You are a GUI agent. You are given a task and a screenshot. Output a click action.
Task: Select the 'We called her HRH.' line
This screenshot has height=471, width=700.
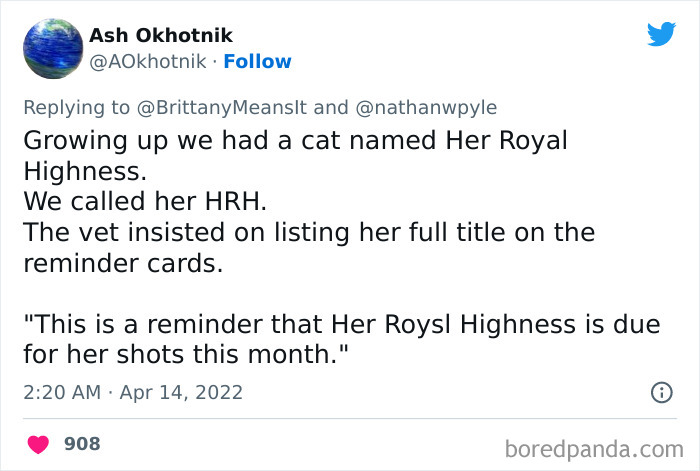tap(145, 200)
